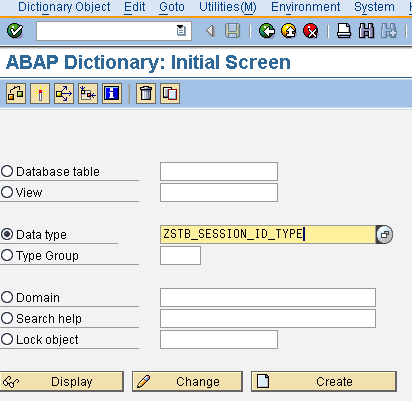Open the Data type value help button
Screen dimensions: 412x401
coord(384,234)
